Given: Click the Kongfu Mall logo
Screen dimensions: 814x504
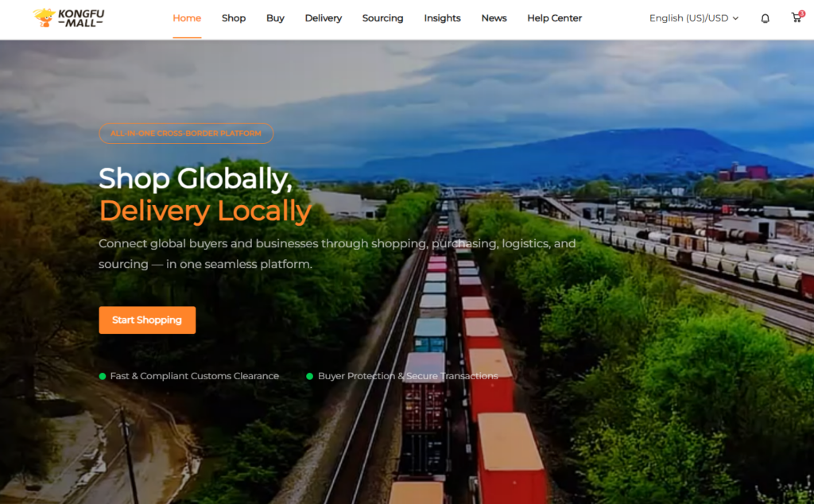Looking at the screenshot, I should point(69,17).
